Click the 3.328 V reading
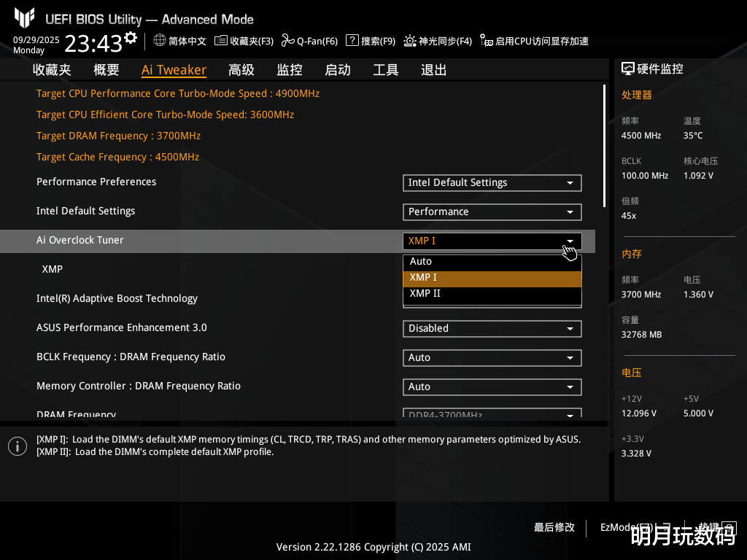747x560 pixels. click(x=636, y=454)
